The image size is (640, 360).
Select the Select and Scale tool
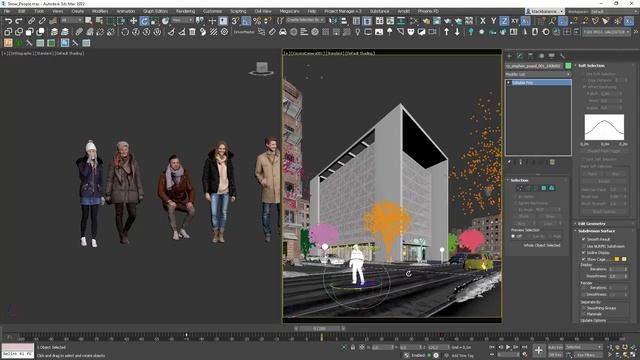(x=155, y=20)
